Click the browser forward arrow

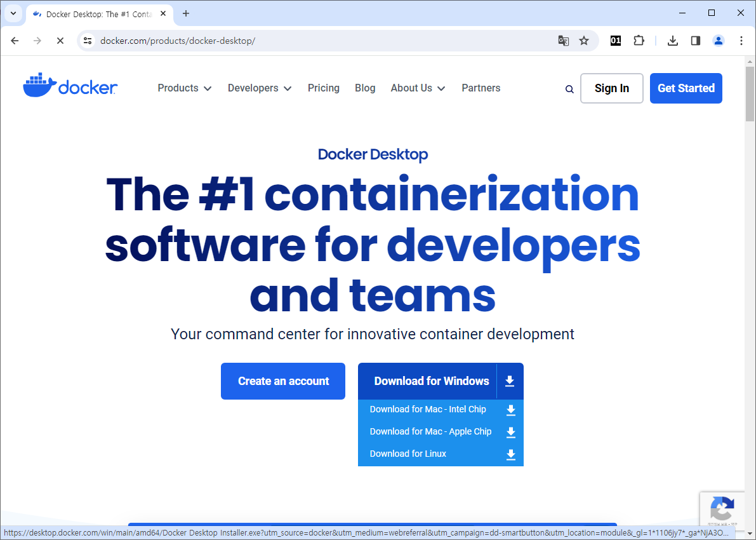(x=37, y=41)
